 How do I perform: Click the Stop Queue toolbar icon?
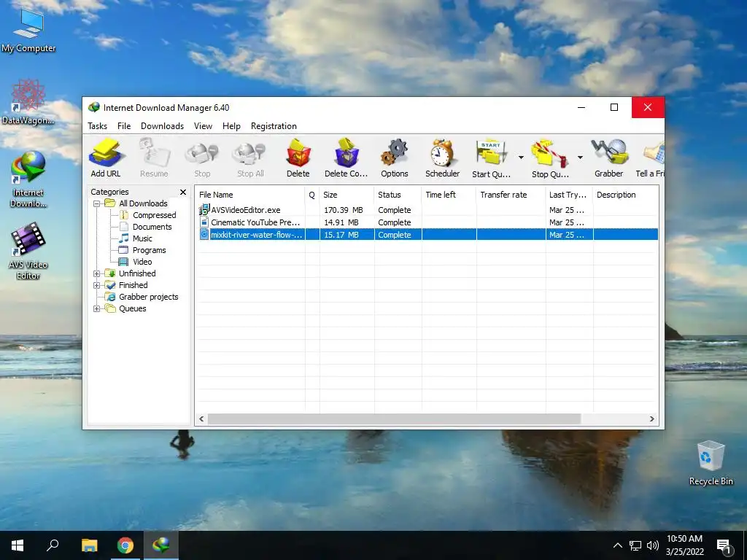point(550,158)
